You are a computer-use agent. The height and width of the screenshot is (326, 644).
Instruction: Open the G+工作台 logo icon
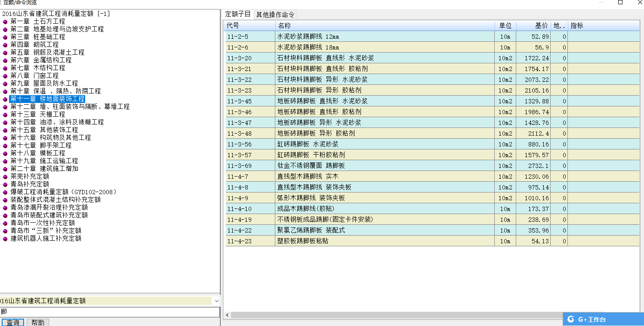pyautogui.click(x=571, y=319)
